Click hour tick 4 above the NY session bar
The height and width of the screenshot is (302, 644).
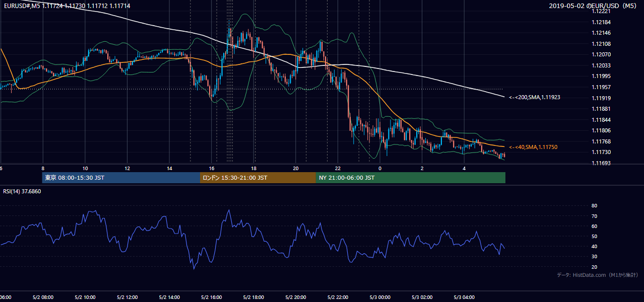(x=465, y=168)
